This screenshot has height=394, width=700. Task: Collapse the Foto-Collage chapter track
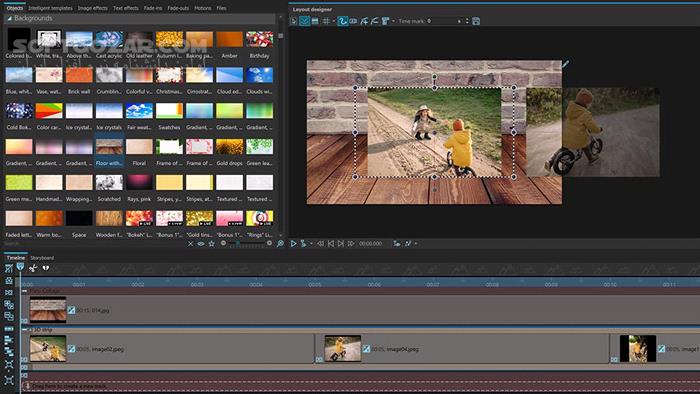25,291
